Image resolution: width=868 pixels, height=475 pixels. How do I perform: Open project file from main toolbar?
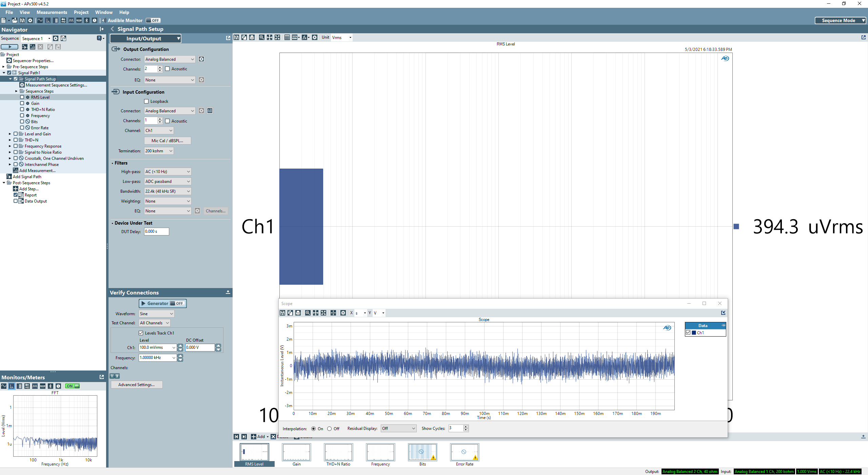[15, 20]
